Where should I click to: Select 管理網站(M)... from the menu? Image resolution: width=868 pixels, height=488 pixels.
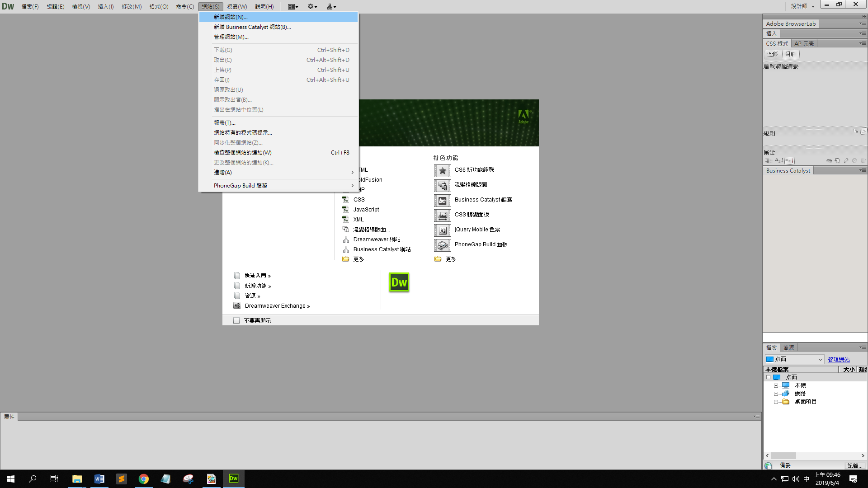tap(231, 37)
